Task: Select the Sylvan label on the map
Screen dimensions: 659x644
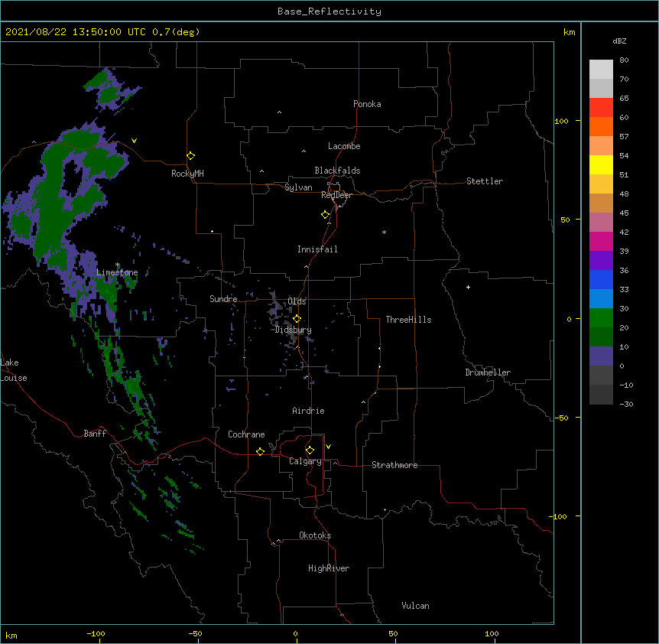Action: coord(298,187)
